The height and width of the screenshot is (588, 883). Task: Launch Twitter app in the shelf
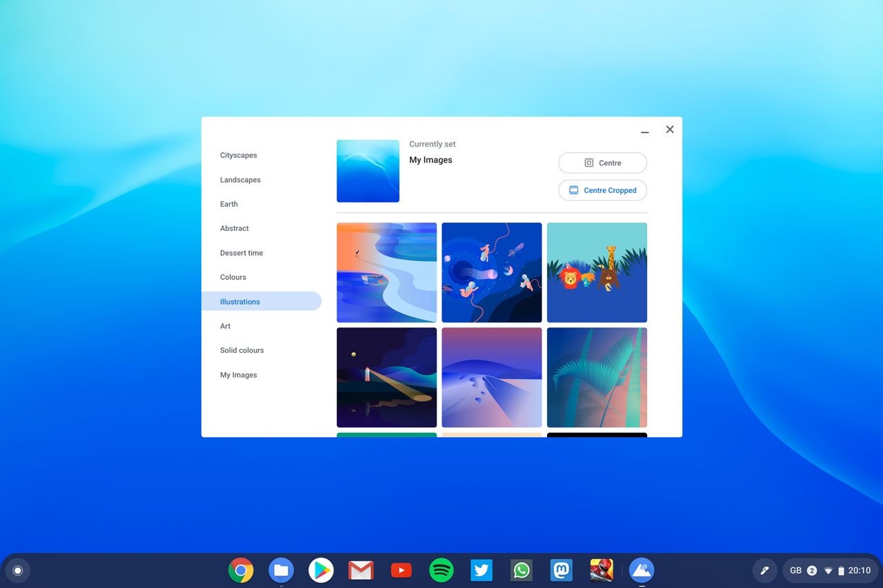tap(482, 570)
